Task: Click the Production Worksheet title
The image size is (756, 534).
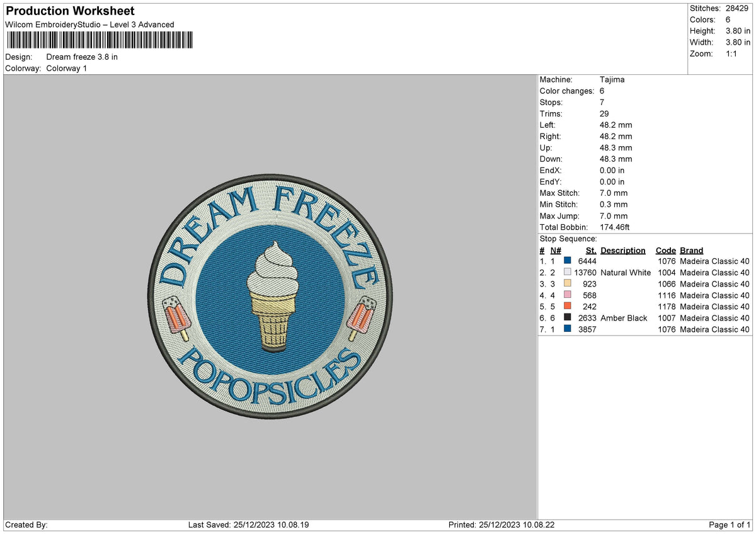Action: pos(70,11)
